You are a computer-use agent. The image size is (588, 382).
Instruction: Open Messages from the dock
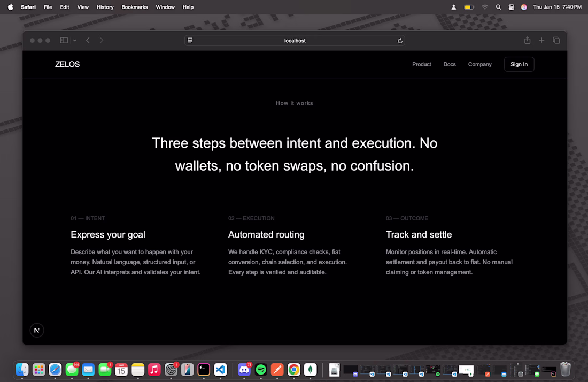72,370
